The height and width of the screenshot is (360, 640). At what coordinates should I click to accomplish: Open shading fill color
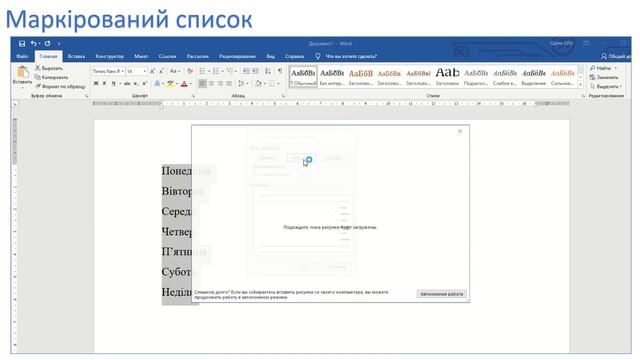tap(258, 84)
